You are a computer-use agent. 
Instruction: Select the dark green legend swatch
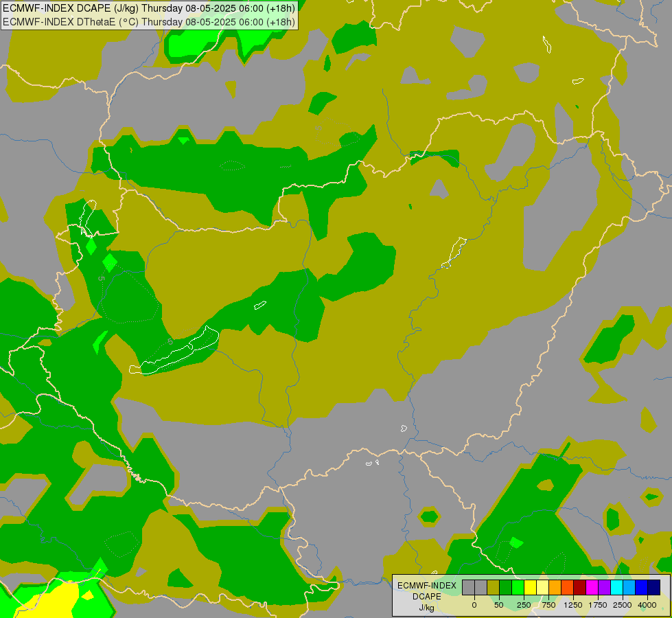click(506, 587)
